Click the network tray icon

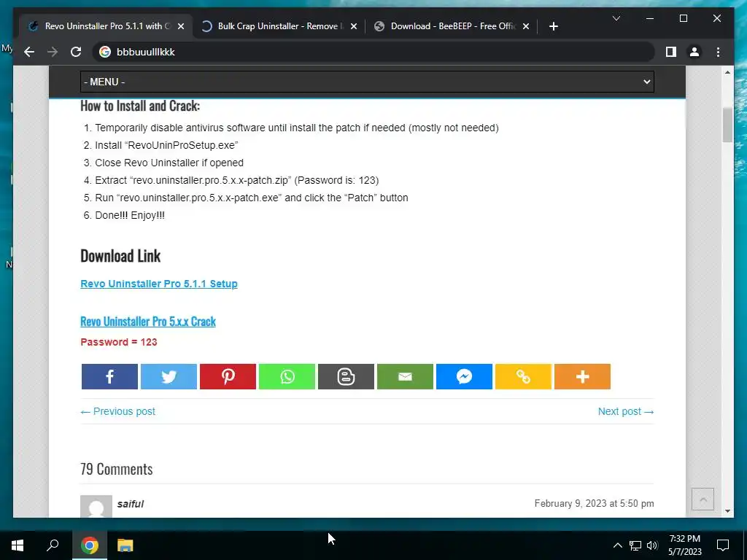tap(635, 545)
